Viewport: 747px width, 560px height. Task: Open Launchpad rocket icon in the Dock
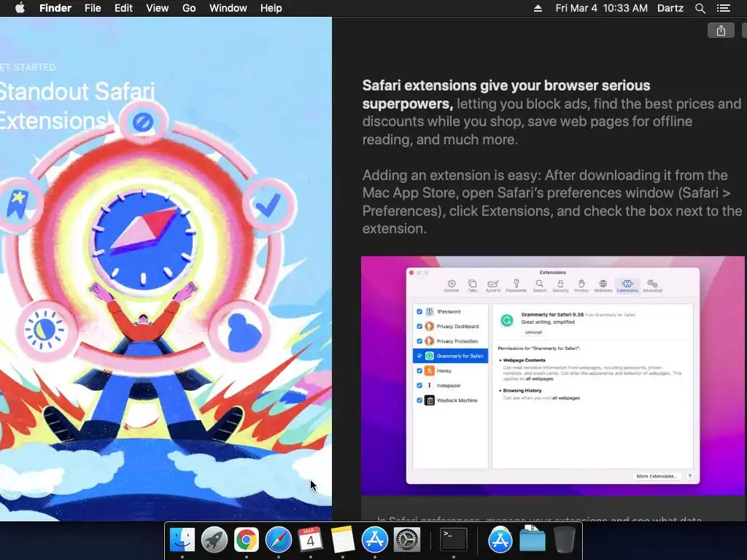(214, 540)
